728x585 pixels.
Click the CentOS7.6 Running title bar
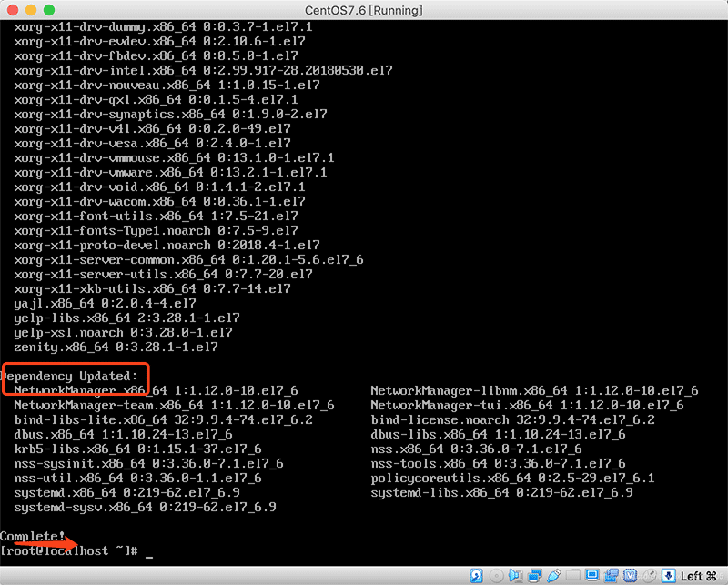coord(364,10)
